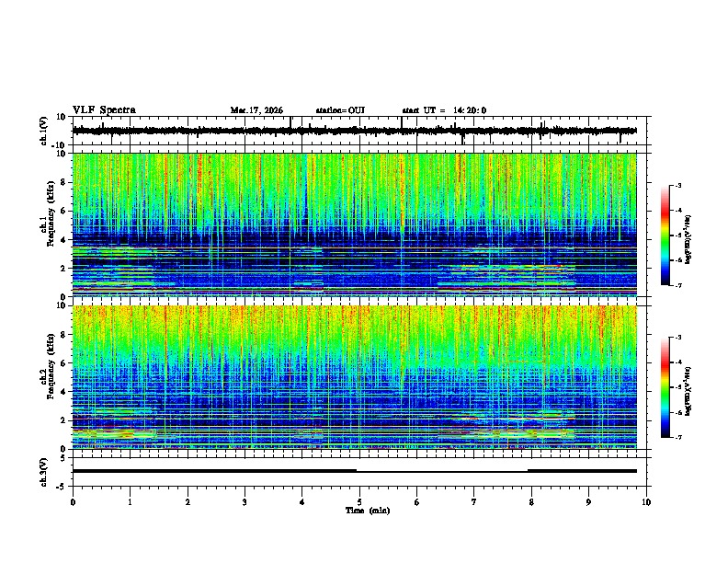
Task: Click the "station=OUI" header label
Action: [340, 110]
